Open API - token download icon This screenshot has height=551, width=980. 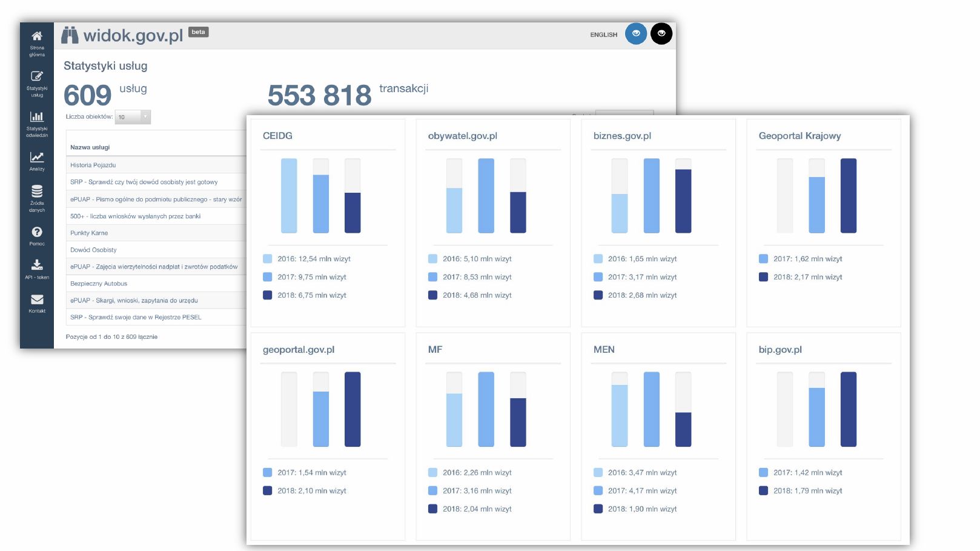37,265
